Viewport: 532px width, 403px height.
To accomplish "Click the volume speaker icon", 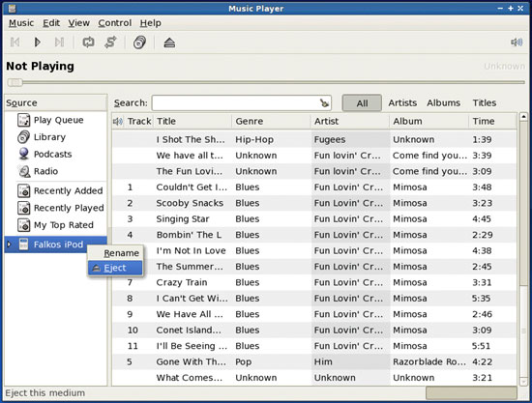I will click(x=517, y=42).
